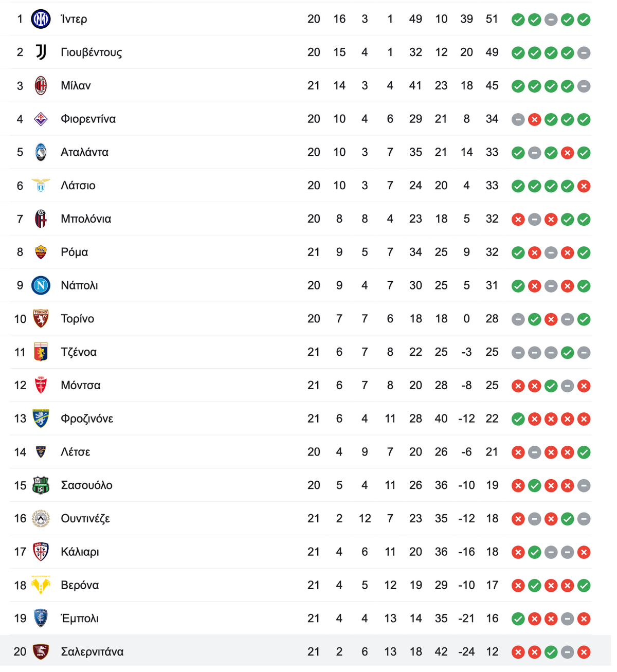Open the Napoli blue N crest
Screen dimensions: 617x672
click(41, 285)
